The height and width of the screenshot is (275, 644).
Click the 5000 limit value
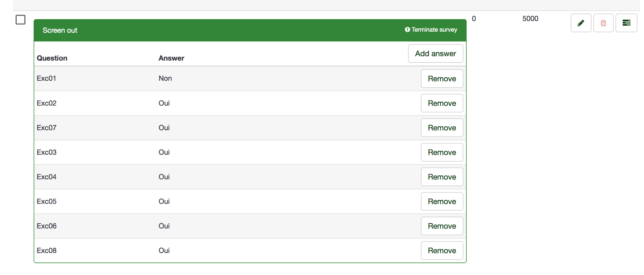coord(530,19)
